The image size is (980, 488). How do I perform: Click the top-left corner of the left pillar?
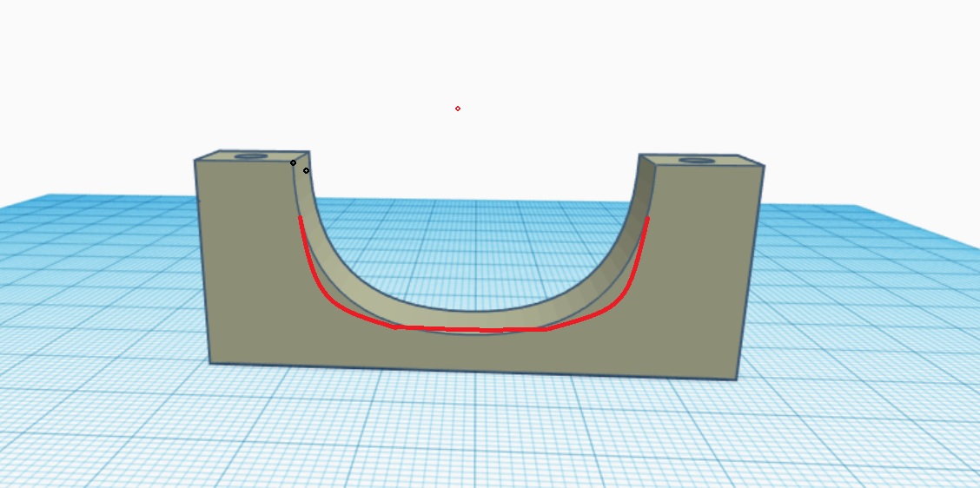click(195, 161)
